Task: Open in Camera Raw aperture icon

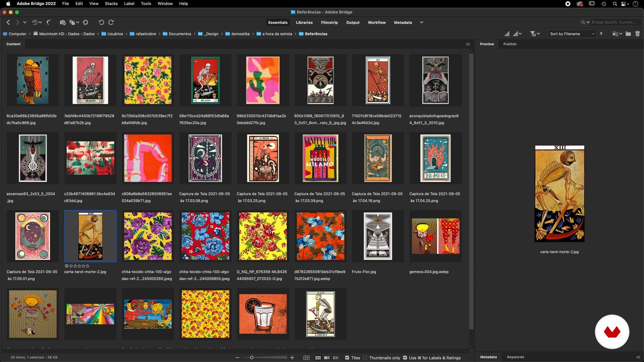Action: (x=86, y=22)
